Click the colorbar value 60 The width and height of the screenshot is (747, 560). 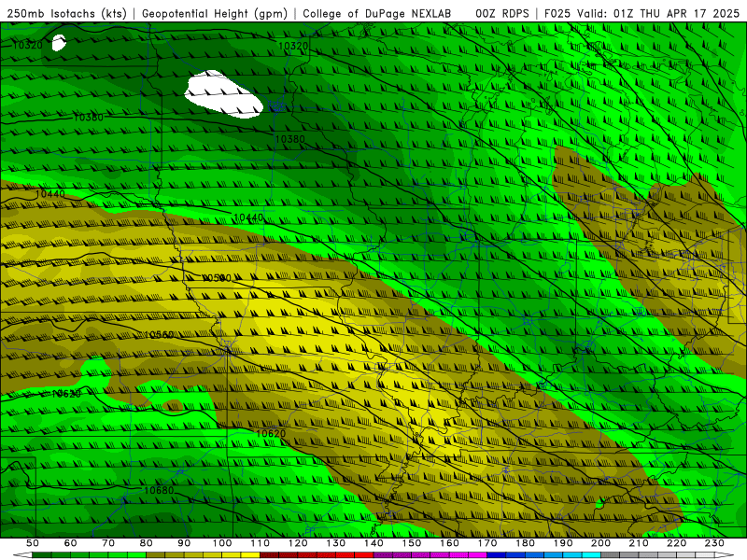[x=71, y=543]
